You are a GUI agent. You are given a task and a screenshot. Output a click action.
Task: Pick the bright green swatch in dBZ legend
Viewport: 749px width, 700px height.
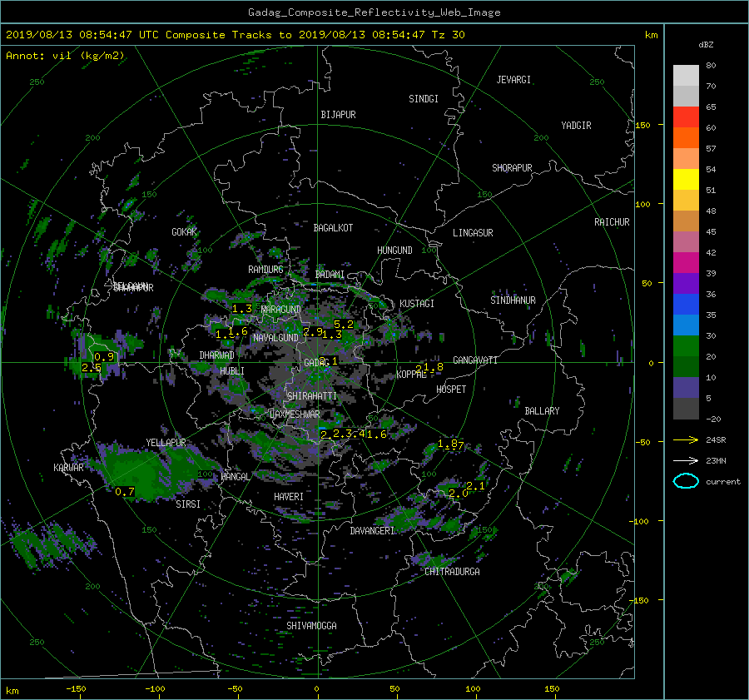[x=686, y=345]
